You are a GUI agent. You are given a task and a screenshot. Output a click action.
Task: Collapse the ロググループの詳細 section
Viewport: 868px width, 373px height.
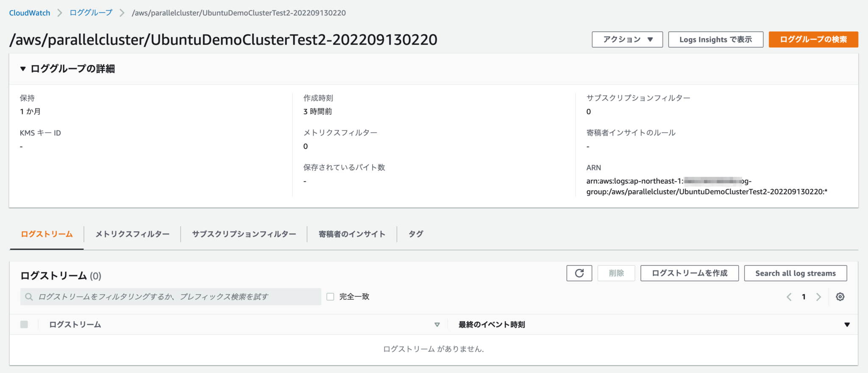pos(23,69)
